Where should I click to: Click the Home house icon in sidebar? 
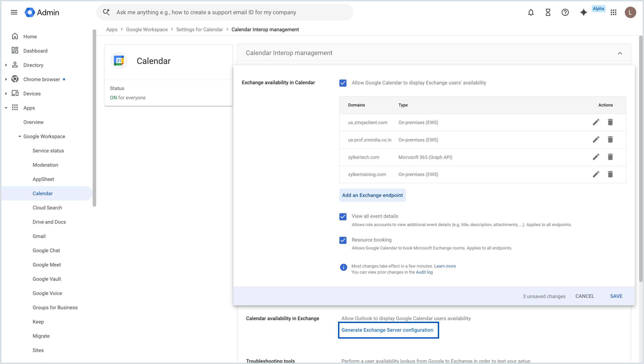15,36
